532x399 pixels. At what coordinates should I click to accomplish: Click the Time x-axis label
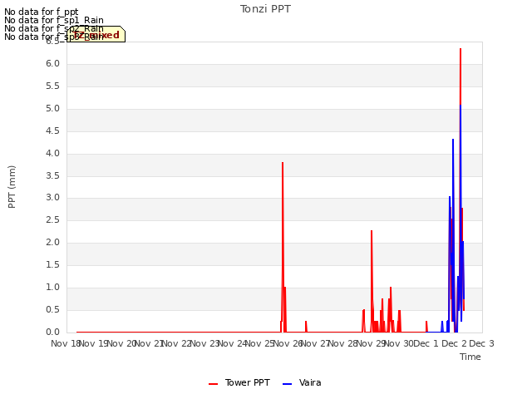pyautogui.click(x=470, y=357)
